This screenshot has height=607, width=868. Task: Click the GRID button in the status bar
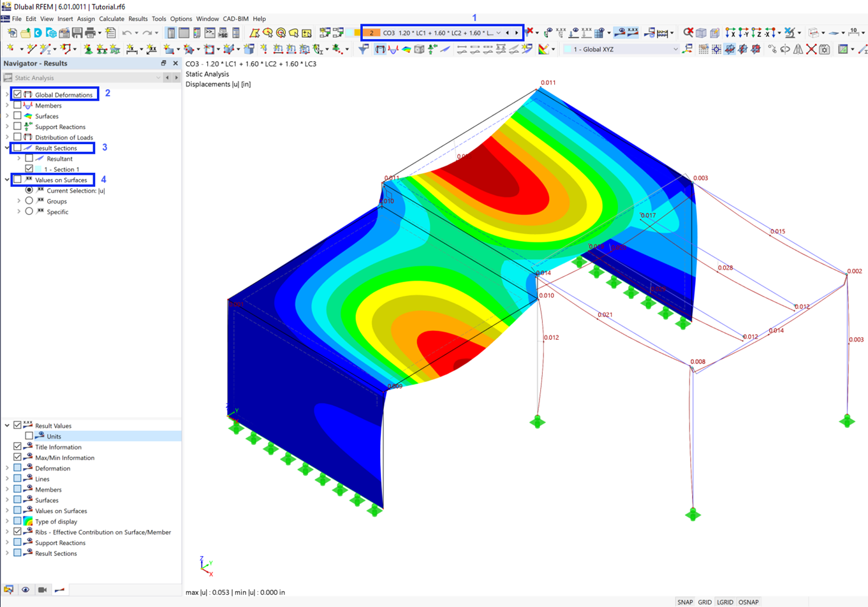705,601
